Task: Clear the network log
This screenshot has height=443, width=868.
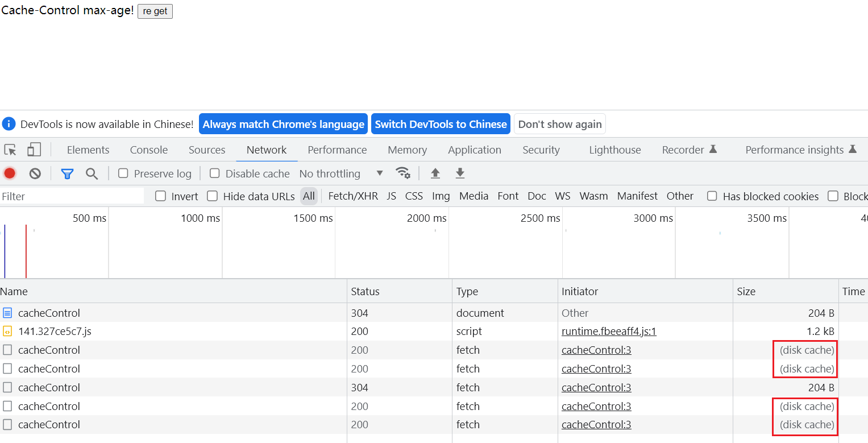Action: [x=35, y=173]
